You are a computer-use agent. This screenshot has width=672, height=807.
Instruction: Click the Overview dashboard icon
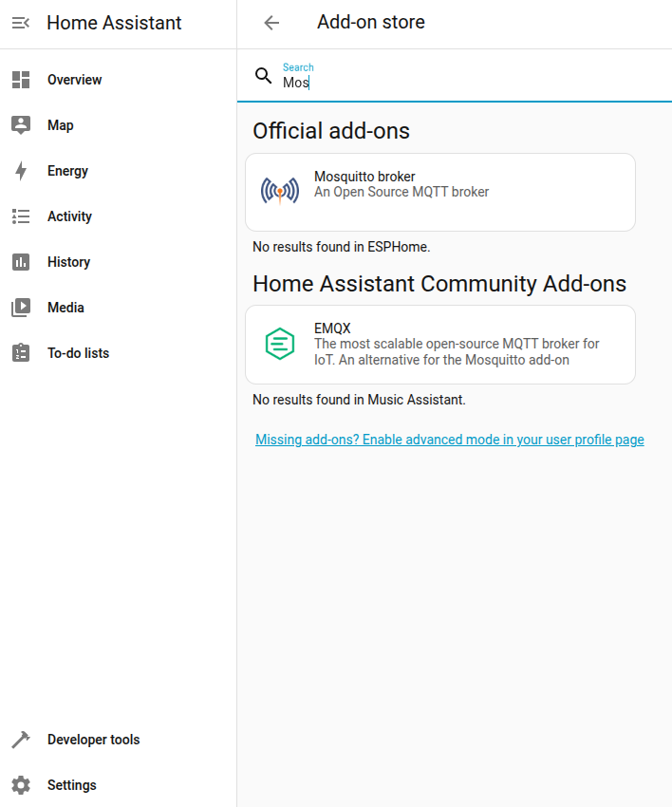(21, 80)
